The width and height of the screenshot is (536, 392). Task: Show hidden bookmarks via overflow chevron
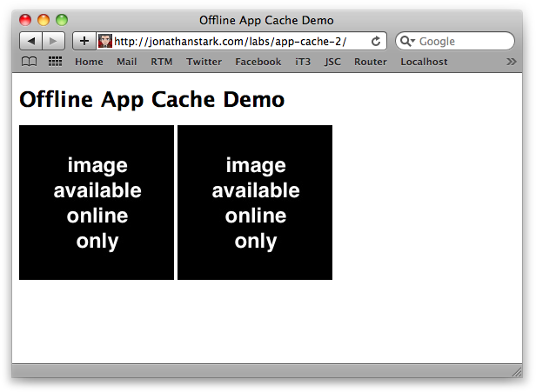(511, 62)
